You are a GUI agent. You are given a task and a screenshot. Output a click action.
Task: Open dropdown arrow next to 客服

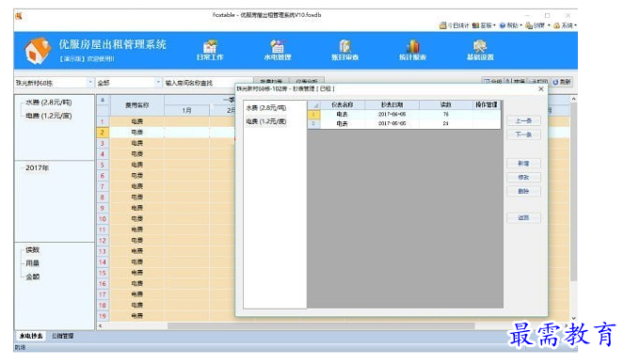(495, 25)
